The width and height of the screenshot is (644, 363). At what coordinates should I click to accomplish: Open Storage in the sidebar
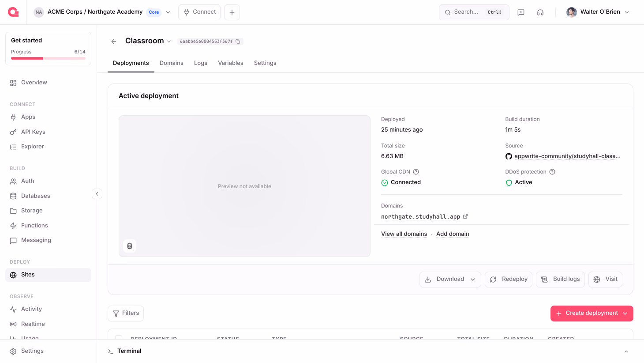(48, 211)
